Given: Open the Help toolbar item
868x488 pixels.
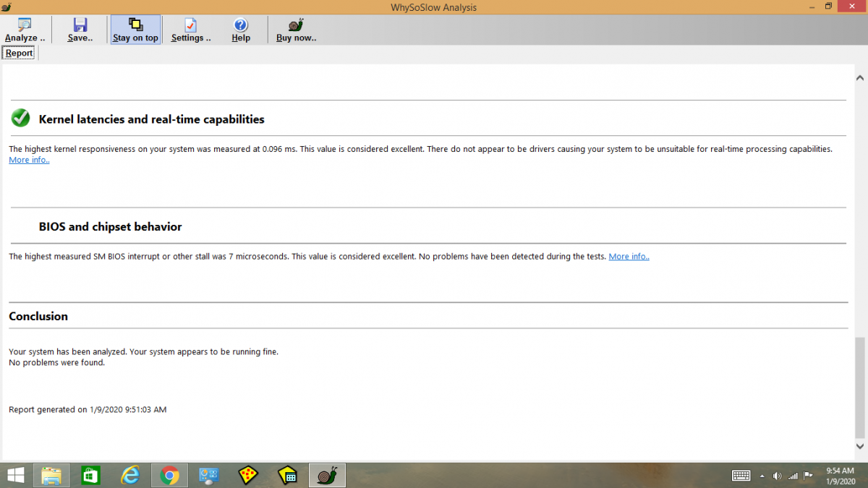Looking at the screenshot, I should 241,30.
